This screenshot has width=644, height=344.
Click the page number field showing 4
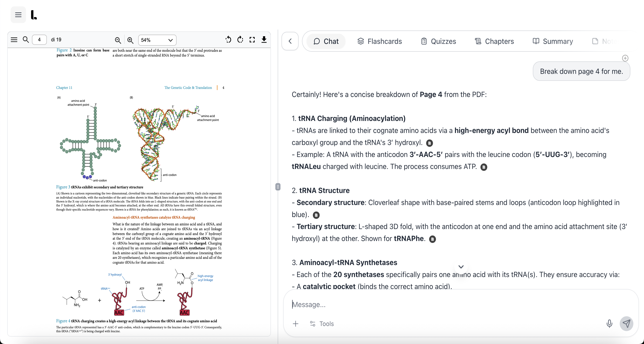[39, 39]
